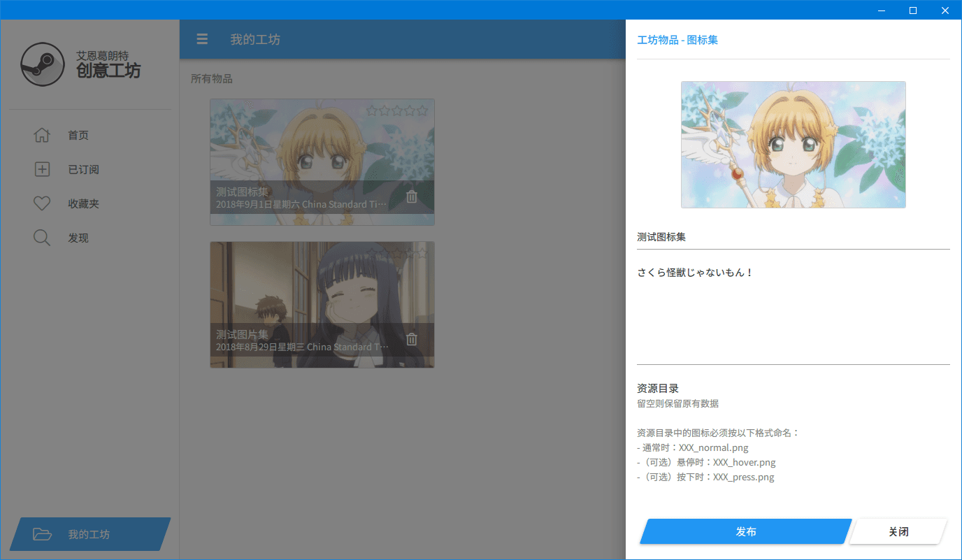The width and height of the screenshot is (962, 560).
Task: Click the 发布 publish button
Action: 746,531
